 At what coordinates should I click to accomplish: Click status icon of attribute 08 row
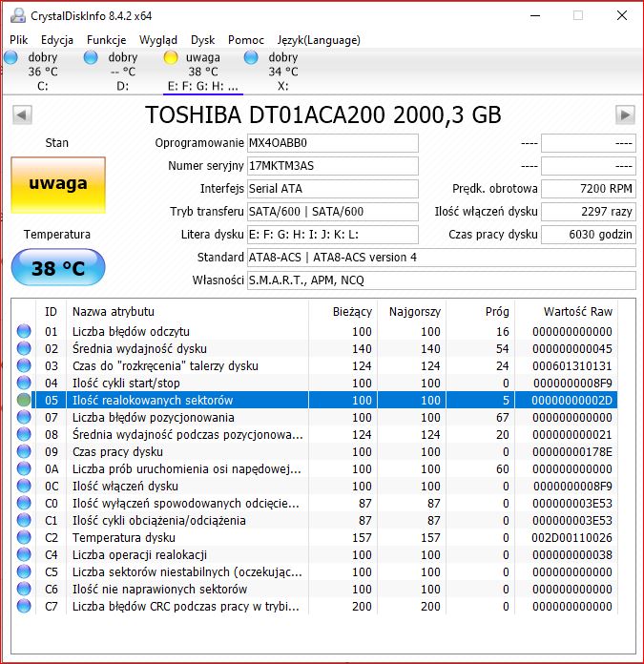click(24, 434)
